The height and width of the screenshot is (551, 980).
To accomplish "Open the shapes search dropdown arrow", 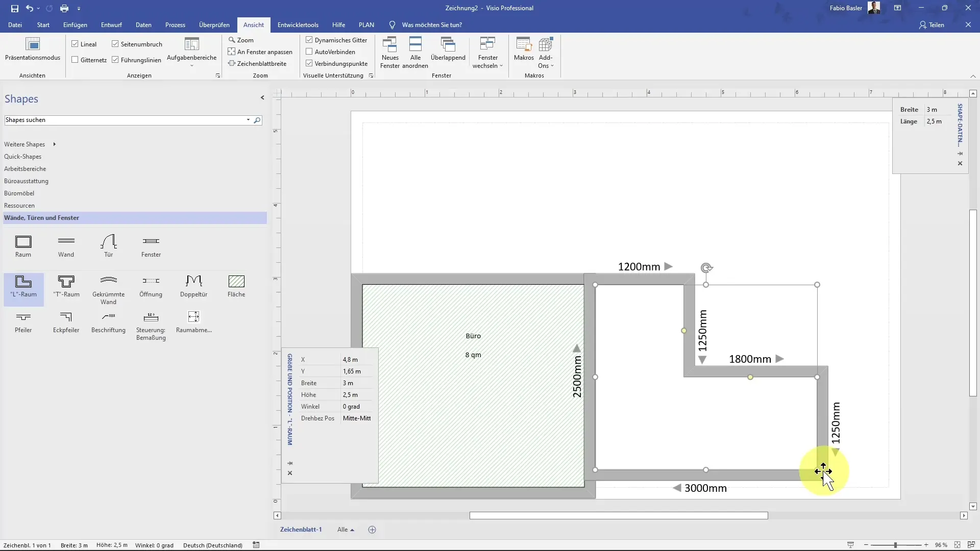I will click(x=249, y=120).
